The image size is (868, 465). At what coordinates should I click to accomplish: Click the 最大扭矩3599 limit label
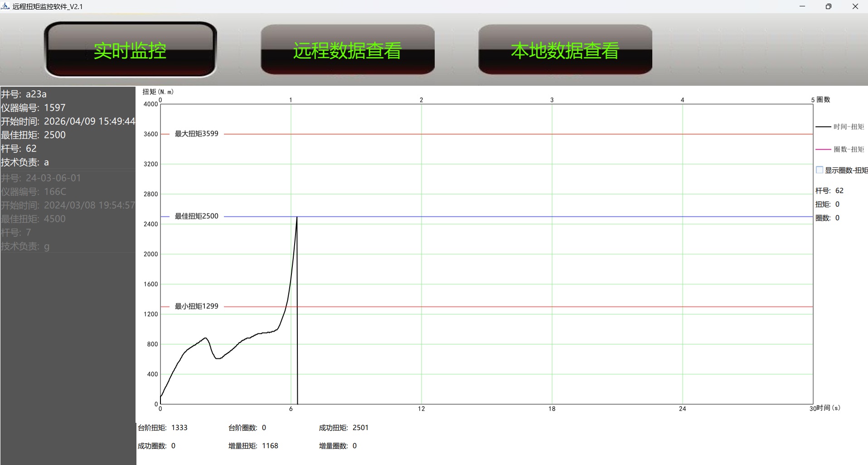point(196,134)
